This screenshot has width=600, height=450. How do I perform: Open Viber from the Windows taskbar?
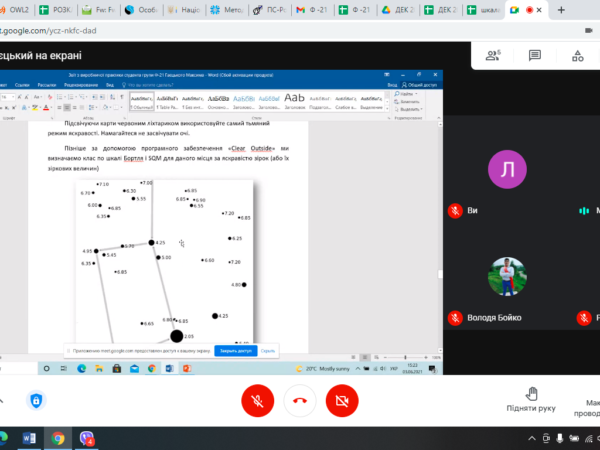click(x=87, y=438)
